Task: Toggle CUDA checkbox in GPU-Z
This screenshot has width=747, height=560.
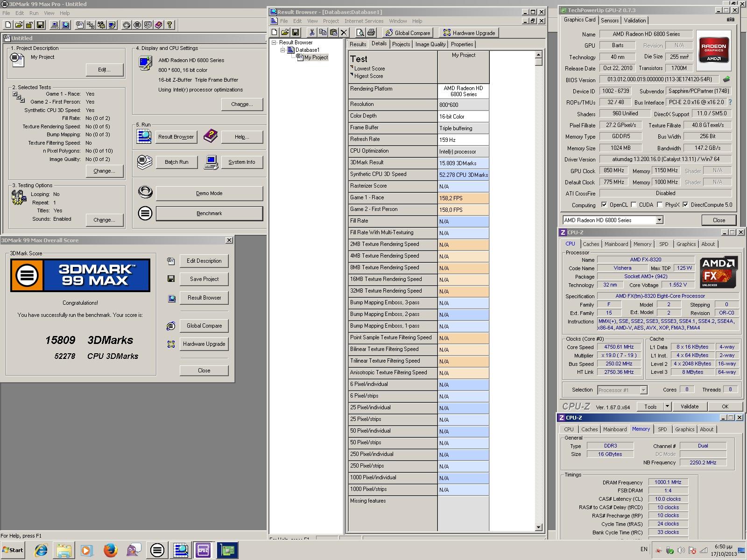Action: 634,204
